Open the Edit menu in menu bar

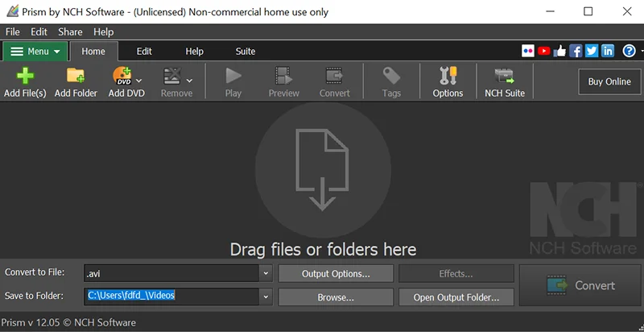coord(39,32)
